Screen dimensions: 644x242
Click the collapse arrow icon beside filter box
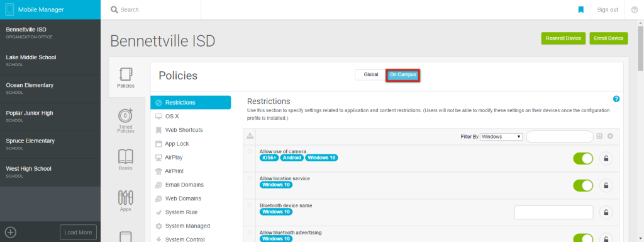[x=599, y=136]
